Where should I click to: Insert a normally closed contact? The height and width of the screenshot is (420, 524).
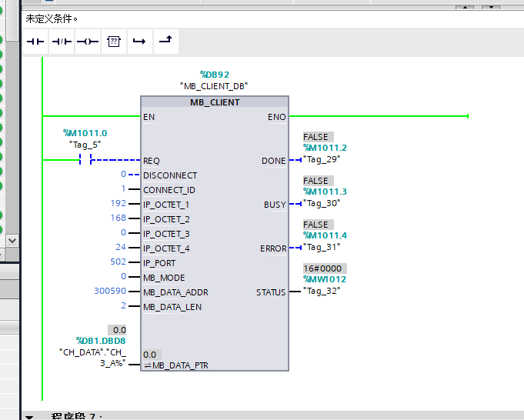tap(62, 41)
